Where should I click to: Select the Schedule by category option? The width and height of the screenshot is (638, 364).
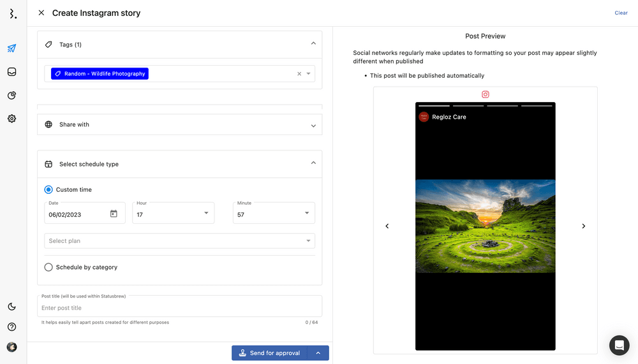tap(48, 267)
